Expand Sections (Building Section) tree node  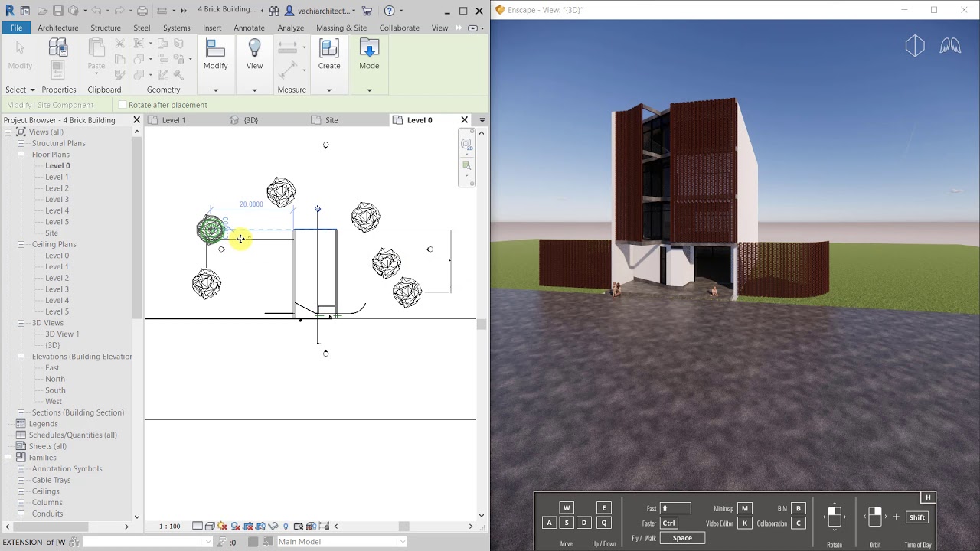point(21,412)
